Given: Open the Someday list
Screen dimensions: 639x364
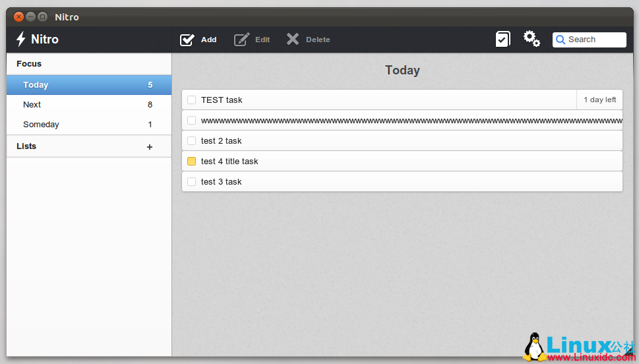Looking at the screenshot, I should point(41,125).
